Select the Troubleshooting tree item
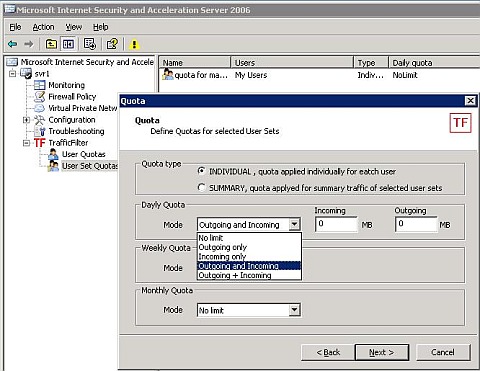The image size is (480, 371). pyautogui.click(x=76, y=131)
